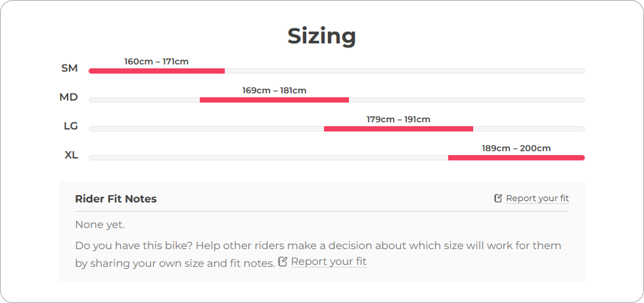Viewport: 644px width, 303px height.
Task: Click the Rider Fit Notes heading
Action: 116,199
